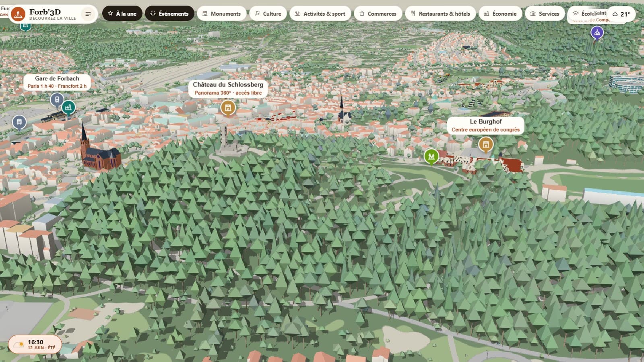
Task: Toggle the Événements filter chip
Action: pyautogui.click(x=169, y=13)
